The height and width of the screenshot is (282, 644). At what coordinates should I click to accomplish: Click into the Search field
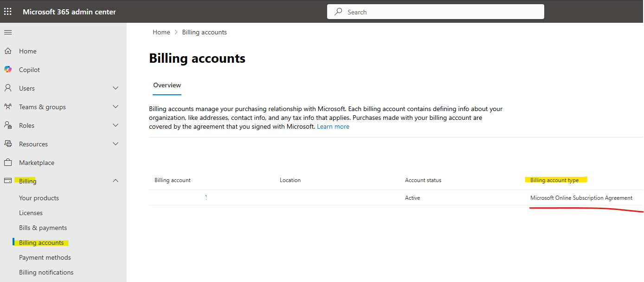(x=436, y=12)
